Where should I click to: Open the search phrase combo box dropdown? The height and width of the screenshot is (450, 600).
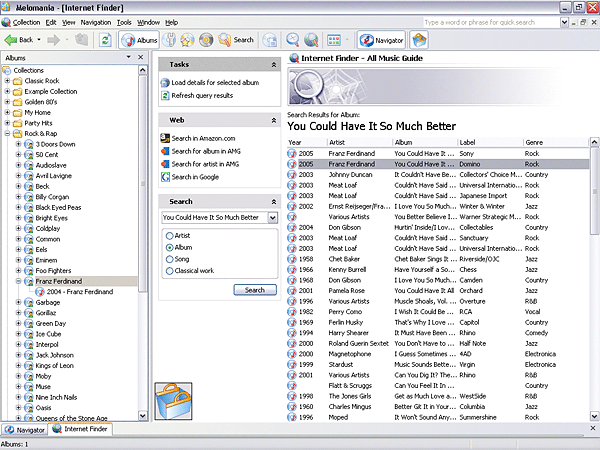(x=271, y=217)
